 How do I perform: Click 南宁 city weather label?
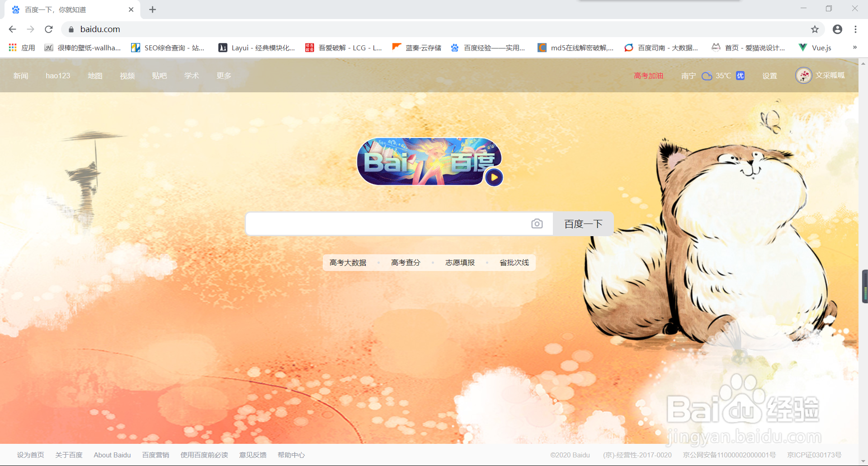tap(689, 76)
